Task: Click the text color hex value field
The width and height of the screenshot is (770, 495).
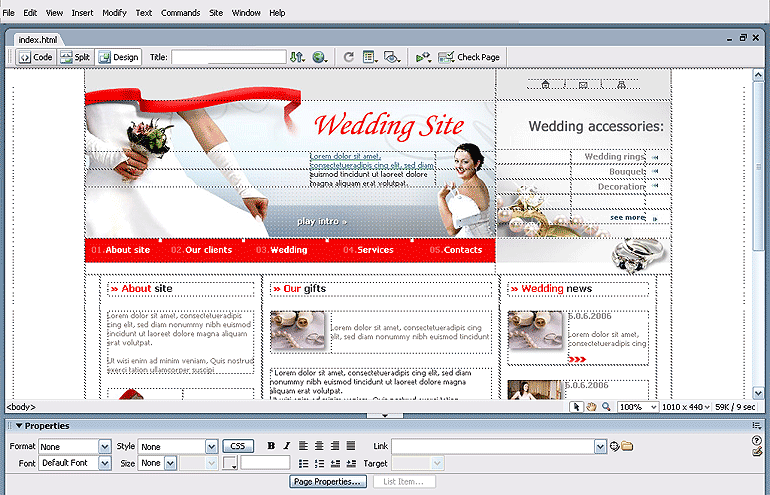Action: [265, 463]
